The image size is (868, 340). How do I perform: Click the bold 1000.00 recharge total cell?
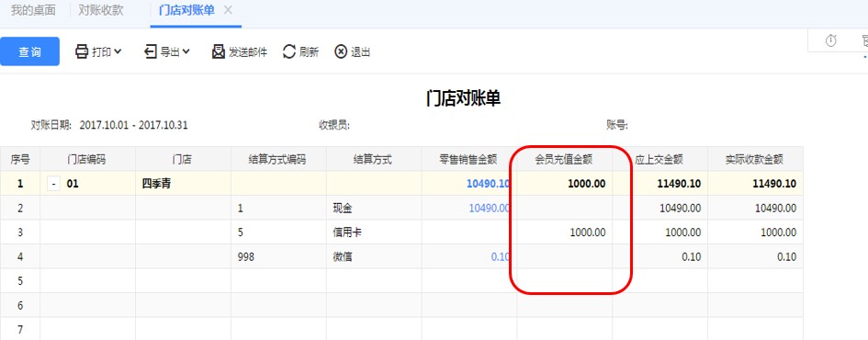coord(564,184)
